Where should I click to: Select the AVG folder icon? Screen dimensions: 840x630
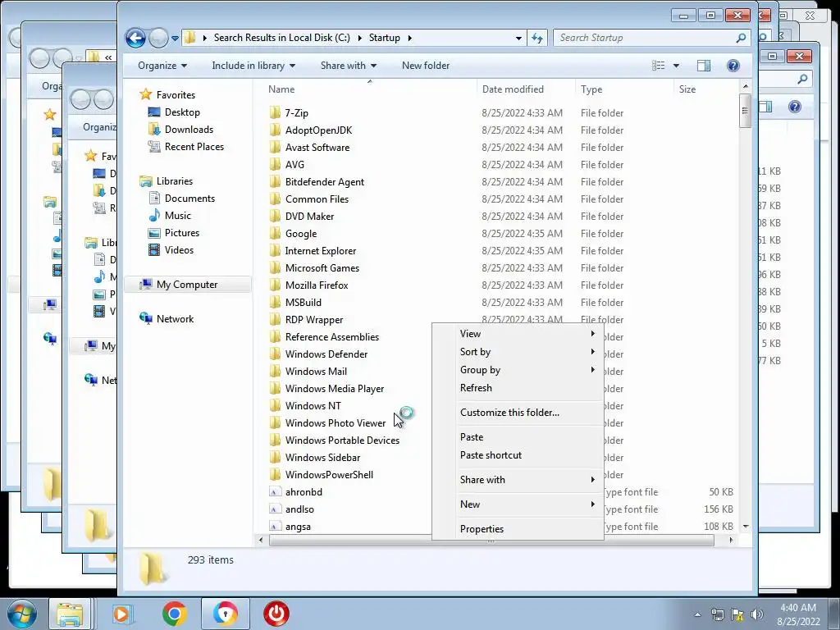tap(275, 164)
